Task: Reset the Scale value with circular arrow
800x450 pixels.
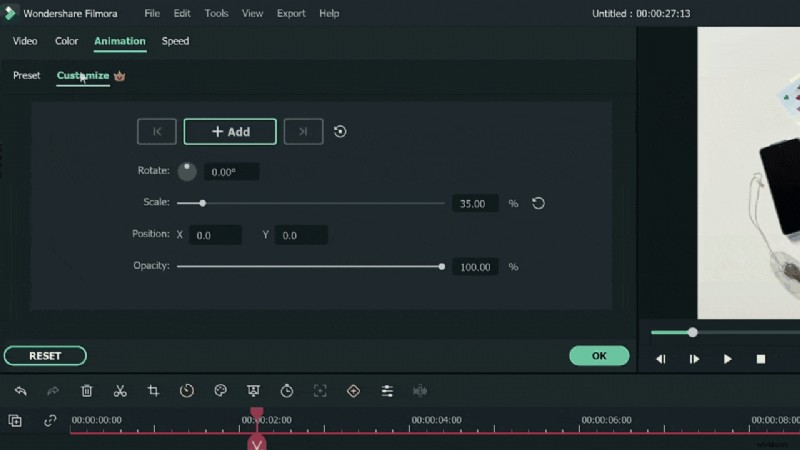Action: point(538,203)
